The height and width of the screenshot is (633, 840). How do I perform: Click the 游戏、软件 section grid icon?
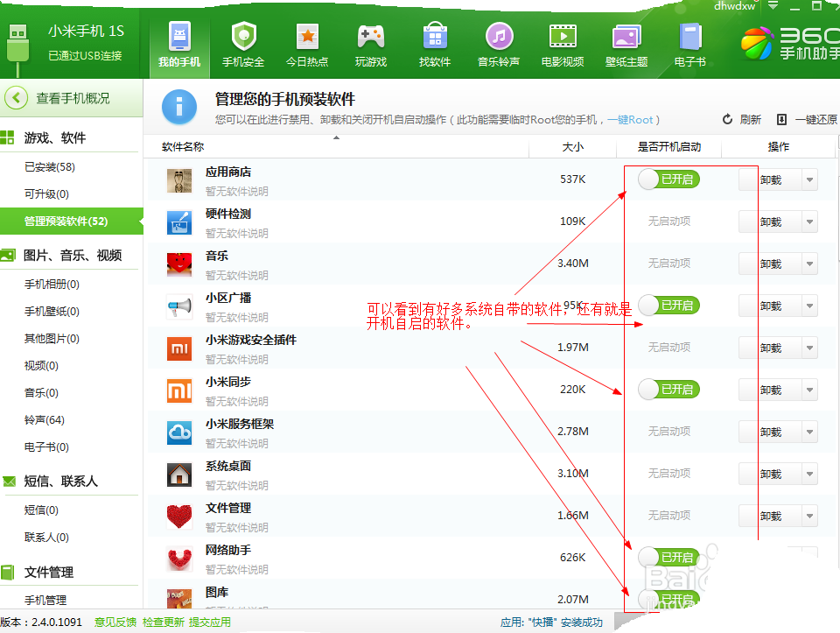pos(8,137)
